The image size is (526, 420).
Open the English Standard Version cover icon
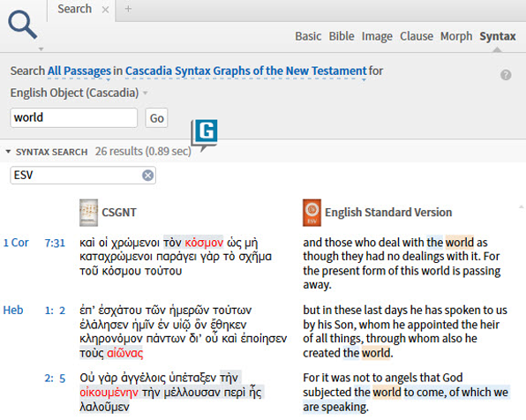point(312,213)
